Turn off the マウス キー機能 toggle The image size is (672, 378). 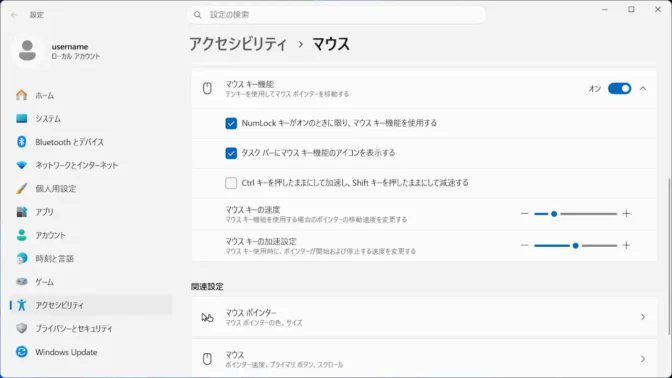619,88
